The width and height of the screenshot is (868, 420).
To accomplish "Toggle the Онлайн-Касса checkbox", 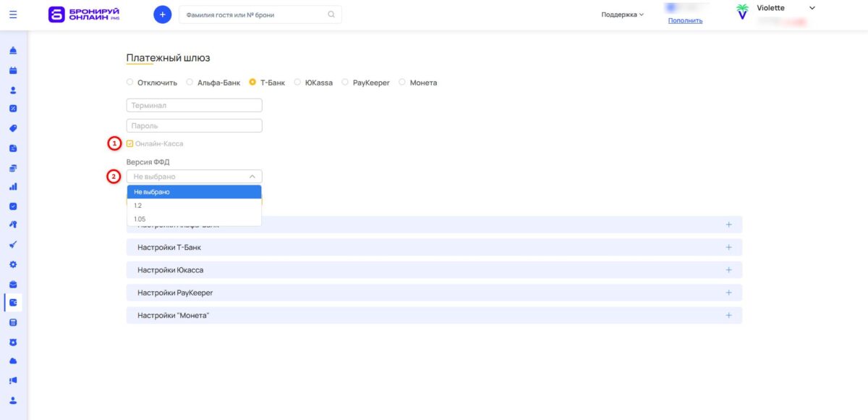I will tap(130, 143).
